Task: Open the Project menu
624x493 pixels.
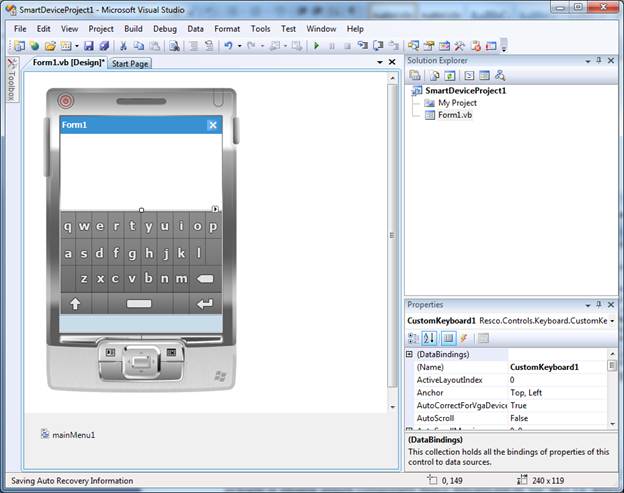Action: [x=101, y=29]
